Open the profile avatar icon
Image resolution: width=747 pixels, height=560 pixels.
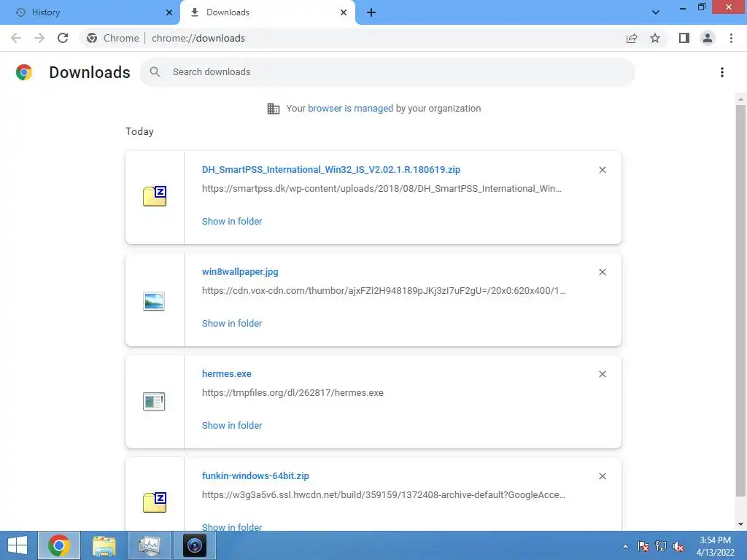tap(708, 38)
